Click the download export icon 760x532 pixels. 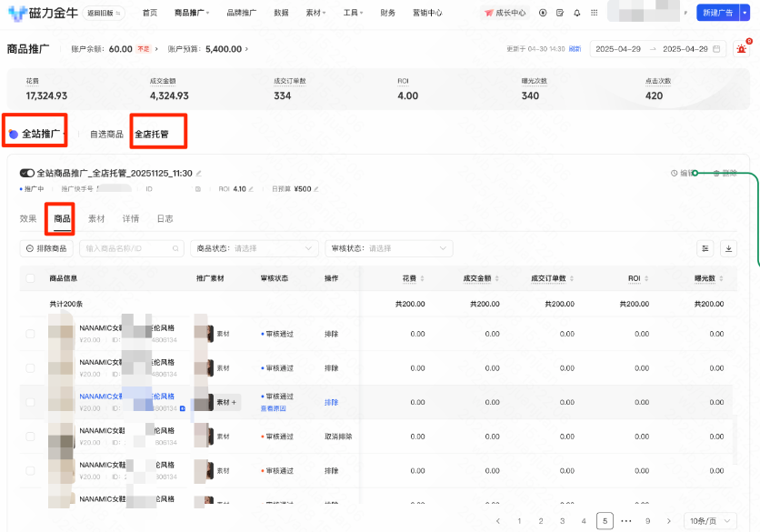(x=728, y=248)
